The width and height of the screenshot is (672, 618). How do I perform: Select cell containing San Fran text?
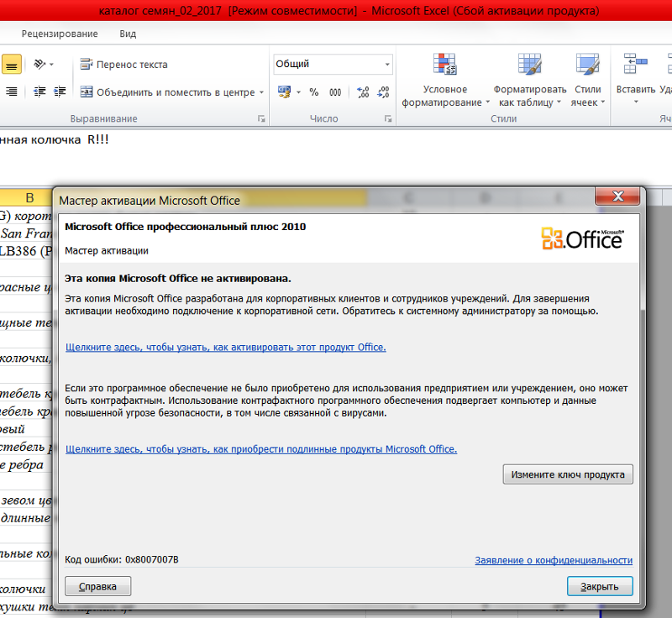coord(26,233)
